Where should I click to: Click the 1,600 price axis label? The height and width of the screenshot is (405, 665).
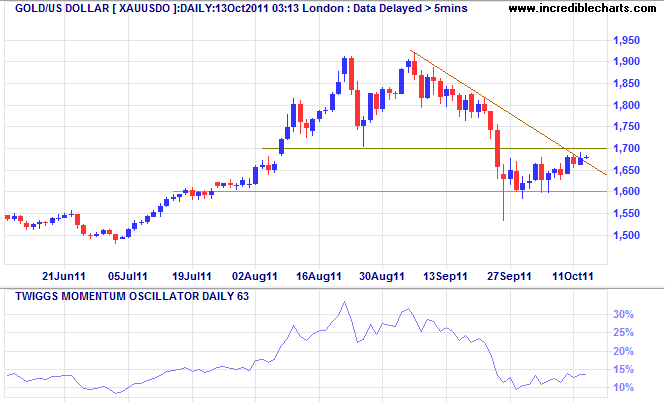pos(626,192)
